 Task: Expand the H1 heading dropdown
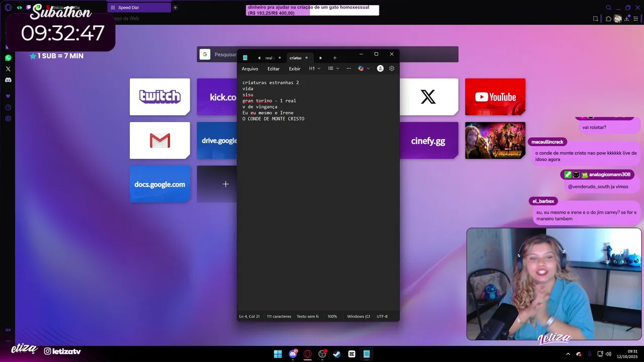pyautogui.click(x=314, y=68)
